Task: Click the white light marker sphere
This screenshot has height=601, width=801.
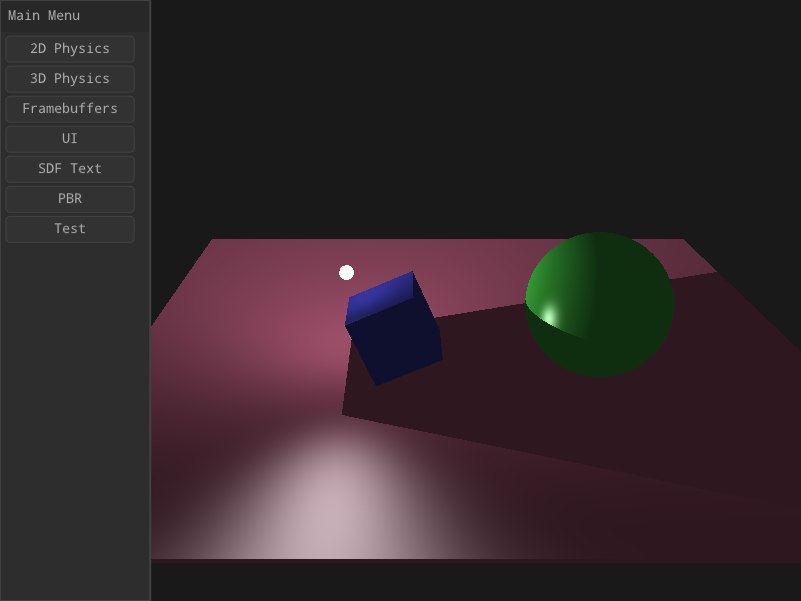Action: (x=346, y=272)
